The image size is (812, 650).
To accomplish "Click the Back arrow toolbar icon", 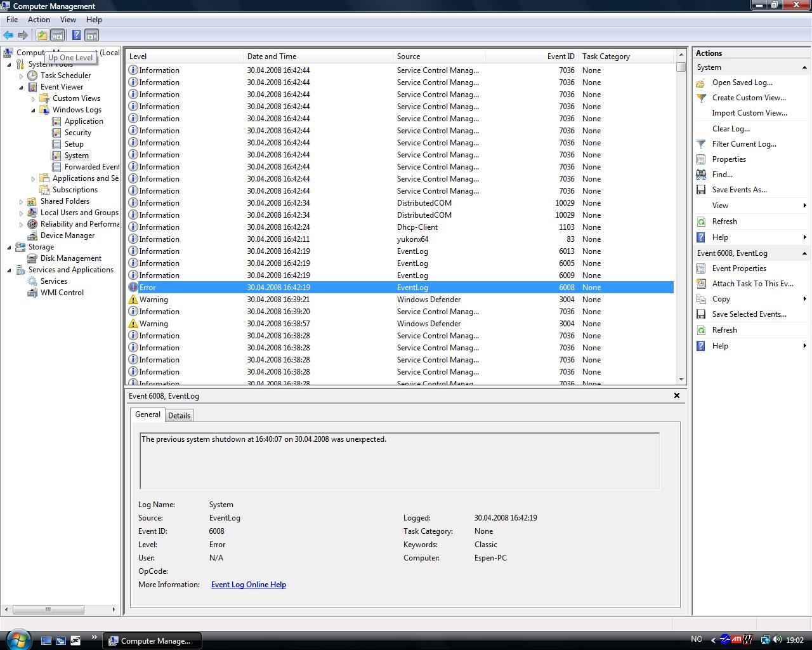I will click(8, 35).
